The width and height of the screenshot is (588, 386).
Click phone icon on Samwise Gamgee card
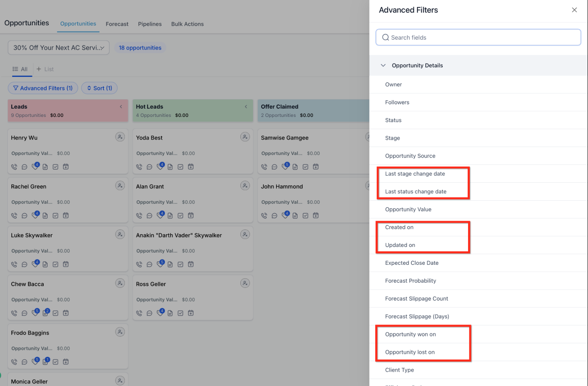point(264,167)
